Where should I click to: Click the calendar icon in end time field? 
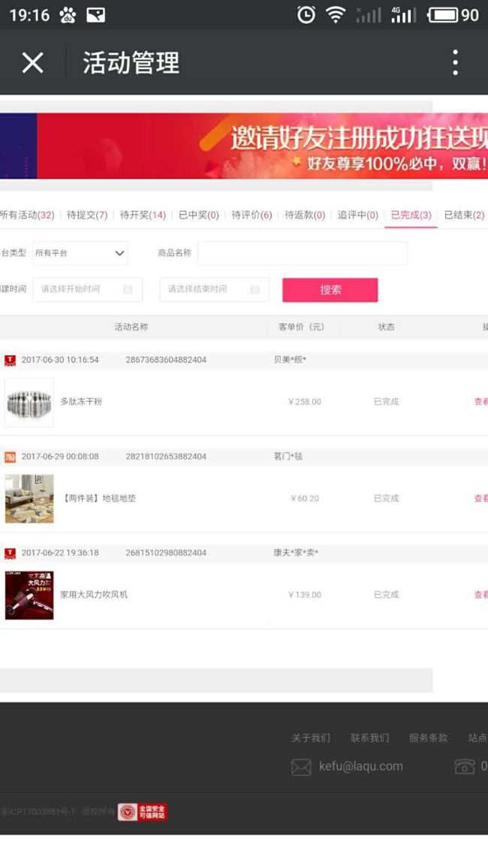pos(255,290)
